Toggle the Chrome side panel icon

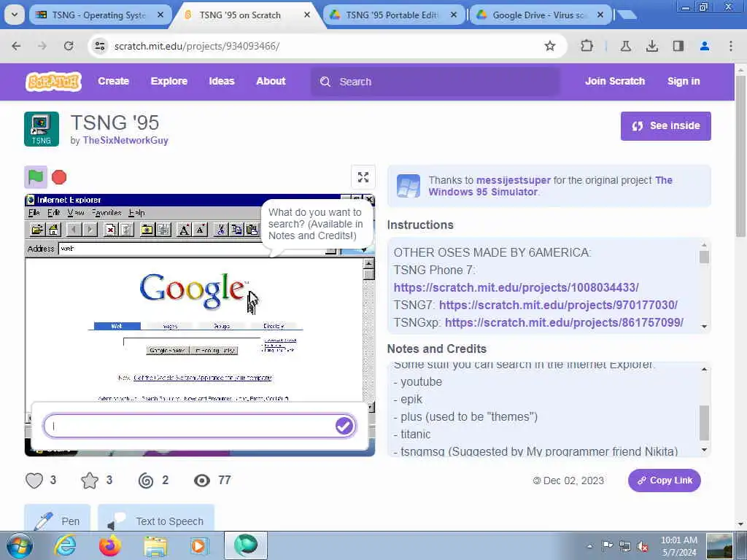(678, 46)
